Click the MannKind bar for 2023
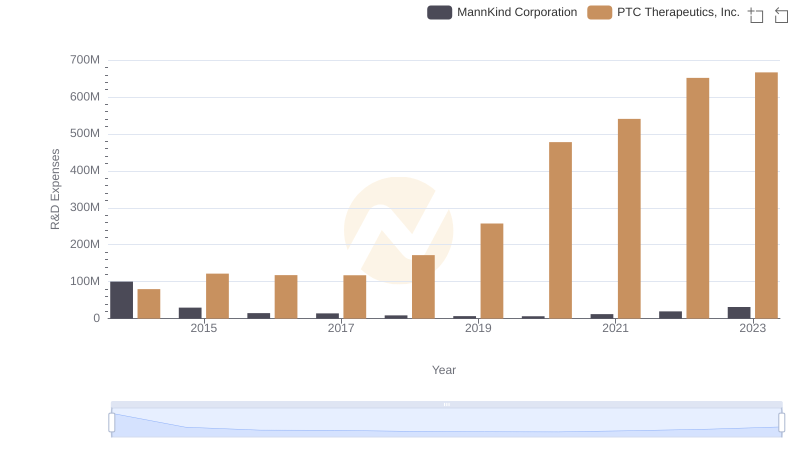800x461 pixels. pyautogui.click(x=739, y=313)
